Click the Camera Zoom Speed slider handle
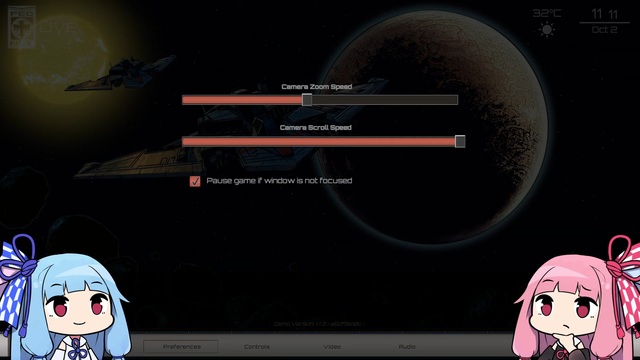Image resolution: width=640 pixels, height=360 pixels. coord(307,100)
